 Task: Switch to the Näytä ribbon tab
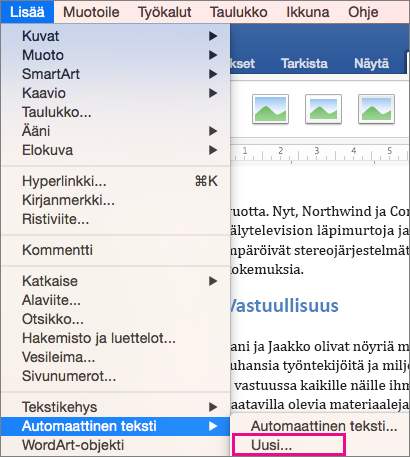pyautogui.click(x=371, y=63)
